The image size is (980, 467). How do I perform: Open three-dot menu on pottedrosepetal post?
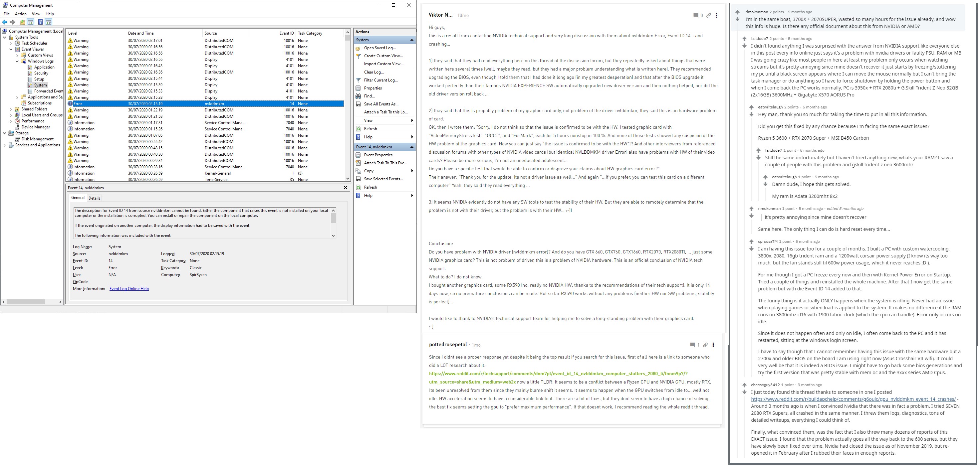click(713, 345)
